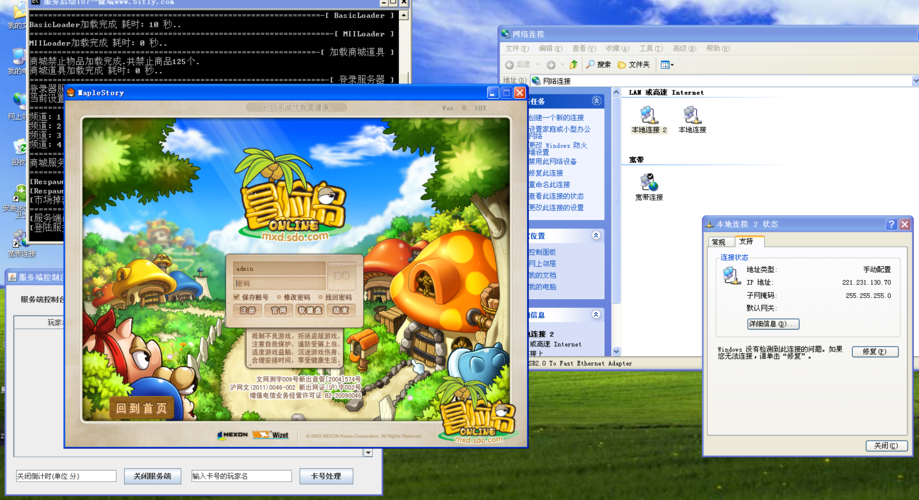Click the 修复 button in status dialog
Screen dimensions: 919x500
coord(874,352)
